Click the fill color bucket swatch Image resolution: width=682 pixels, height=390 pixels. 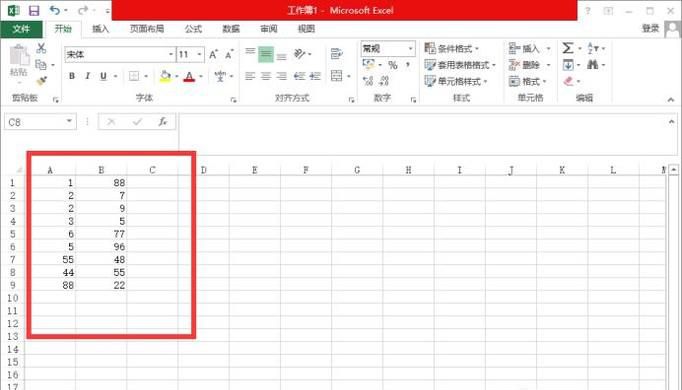tap(165, 77)
